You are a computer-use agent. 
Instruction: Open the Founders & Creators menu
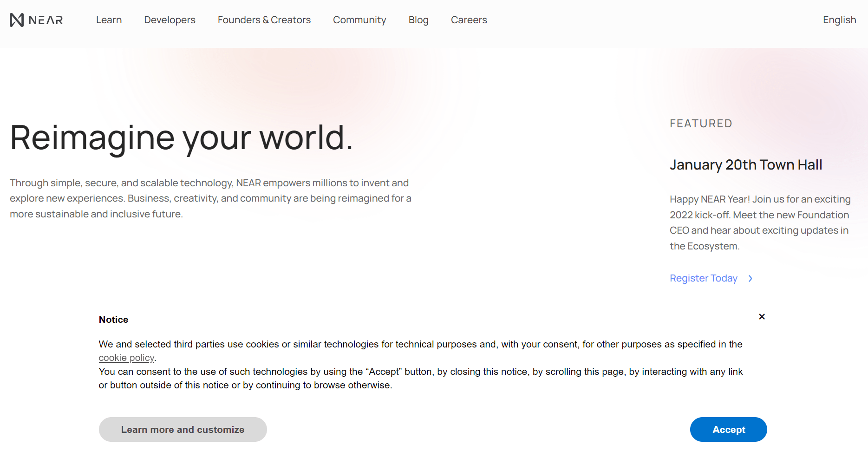tap(264, 20)
